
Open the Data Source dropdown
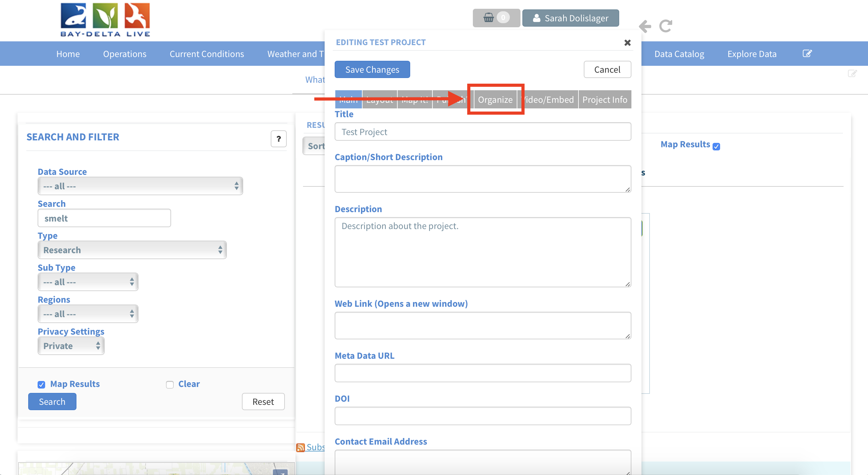pos(140,186)
